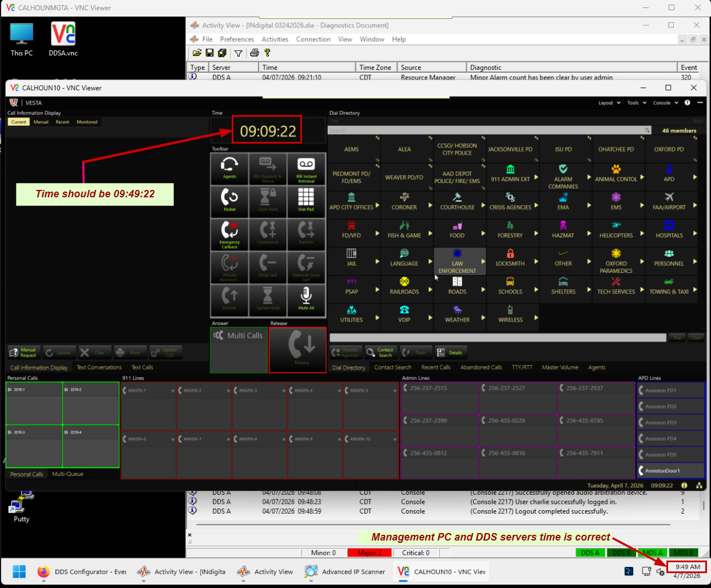Open the COURTHOUSE gavel folder

(458, 202)
